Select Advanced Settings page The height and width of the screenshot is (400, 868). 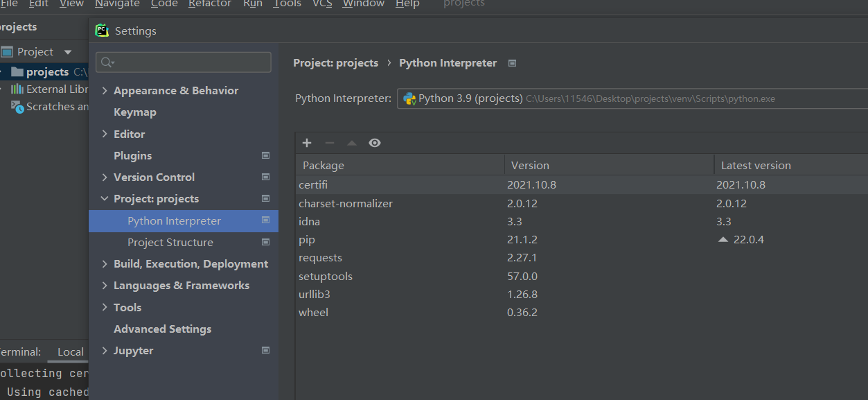(x=163, y=329)
